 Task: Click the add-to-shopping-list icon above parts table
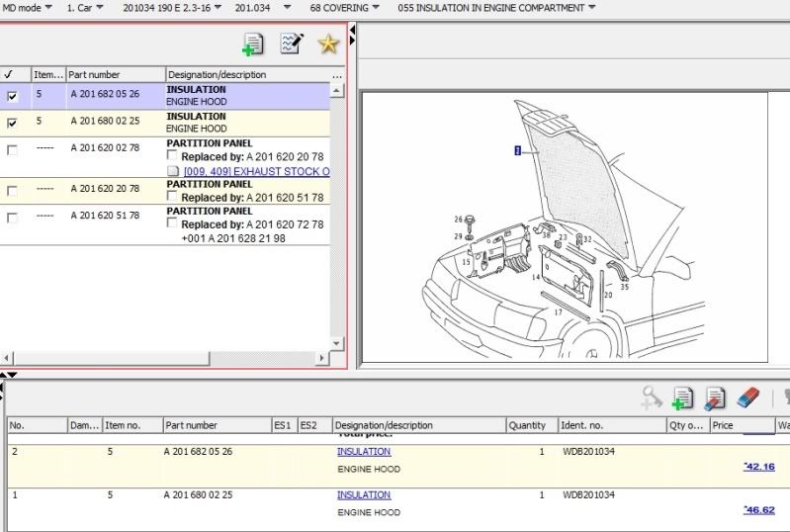[253, 44]
